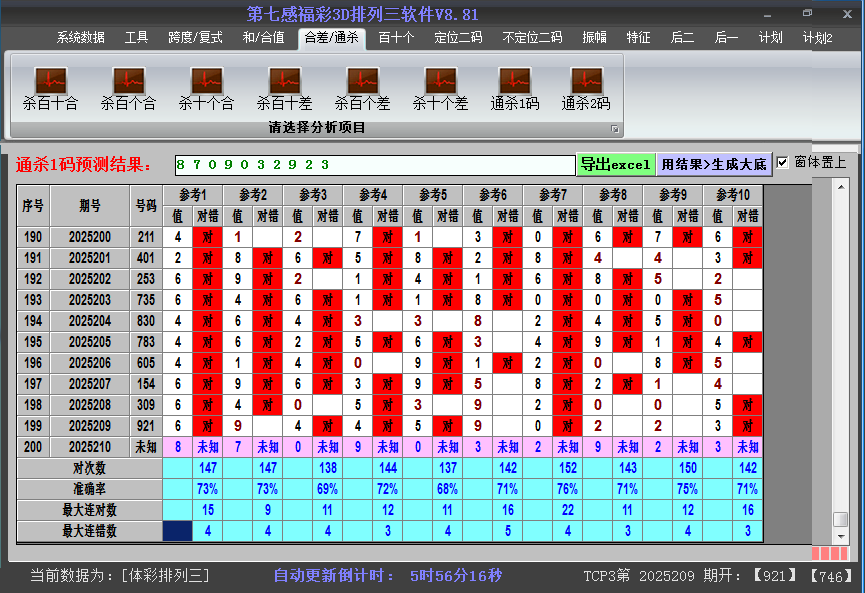Switch to the 和/合值 tab
The height and width of the screenshot is (593, 865).
(264, 38)
